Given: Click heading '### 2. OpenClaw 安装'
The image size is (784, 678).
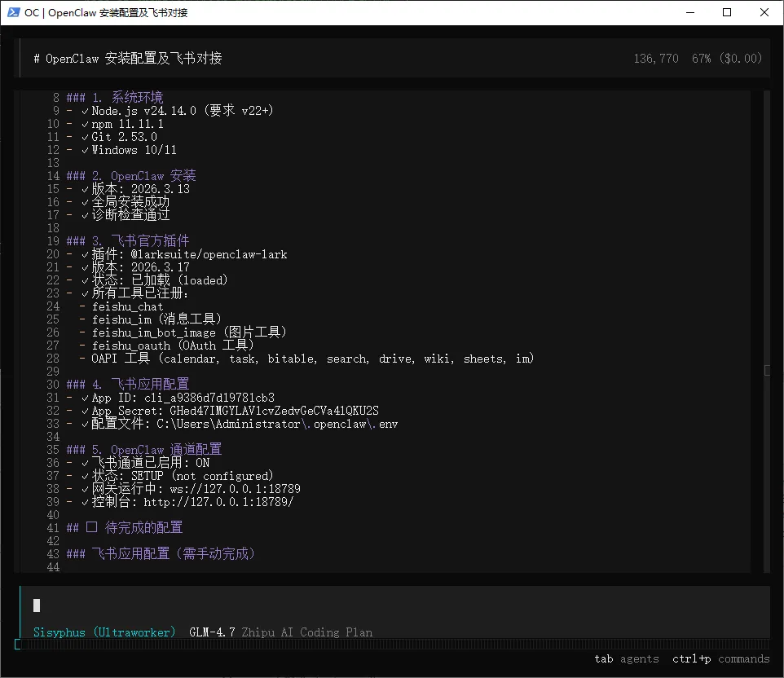Looking at the screenshot, I should (x=131, y=175).
